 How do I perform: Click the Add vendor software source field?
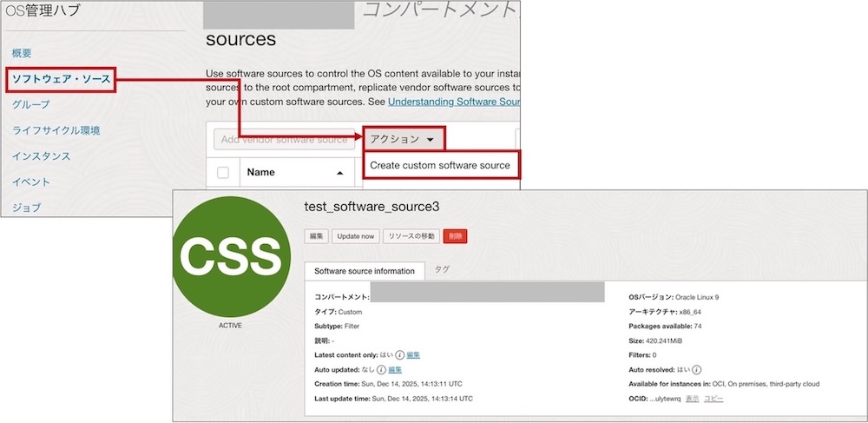pos(284,140)
